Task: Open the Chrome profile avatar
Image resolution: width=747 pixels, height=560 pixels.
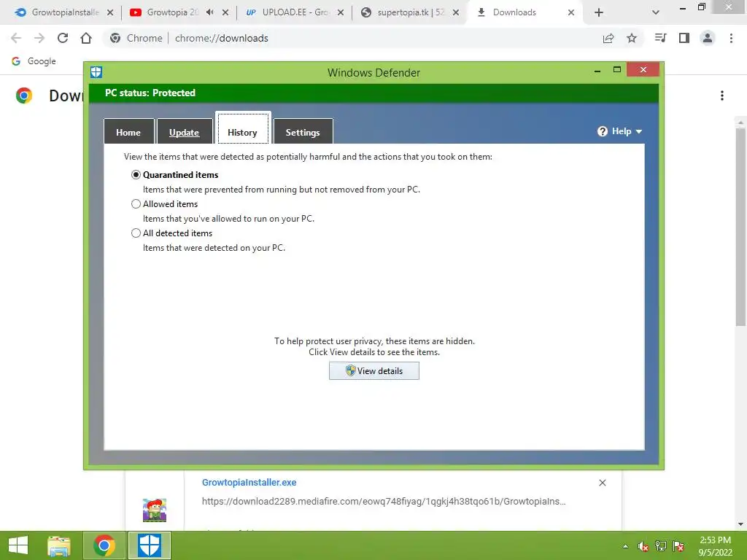Action: point(708,38)
